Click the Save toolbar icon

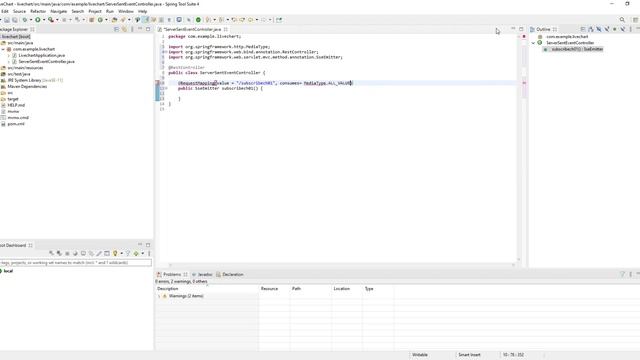point(7,20)
